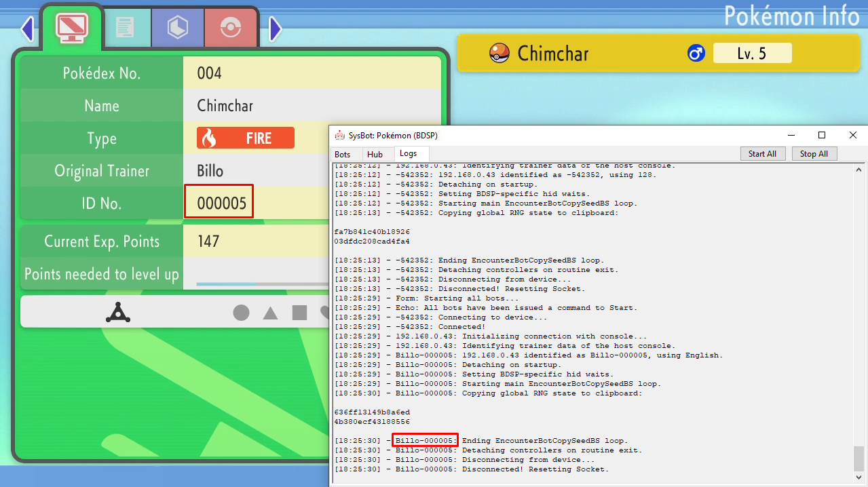Click the seed line 4b380ecf43188556

pyautogui.click(x=372, y=422)
